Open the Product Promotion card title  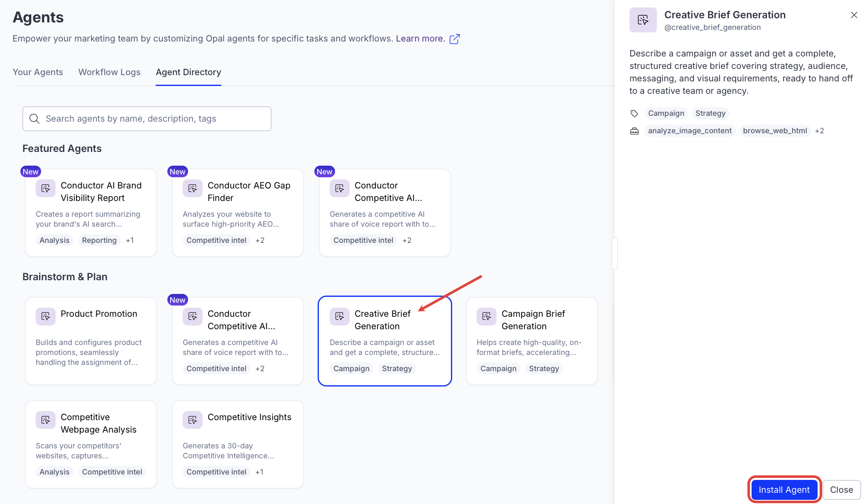point(99,314)
